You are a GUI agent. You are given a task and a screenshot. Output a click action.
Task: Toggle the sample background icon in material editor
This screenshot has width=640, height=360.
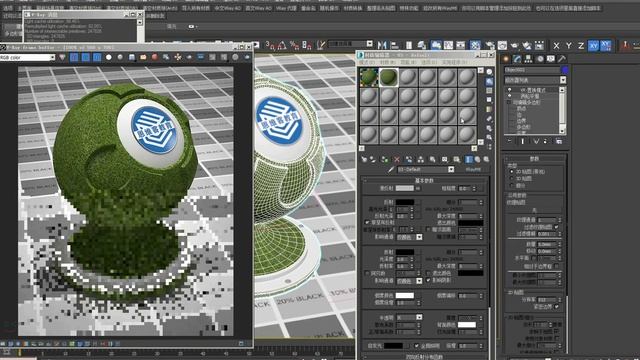tap(489, 91)
